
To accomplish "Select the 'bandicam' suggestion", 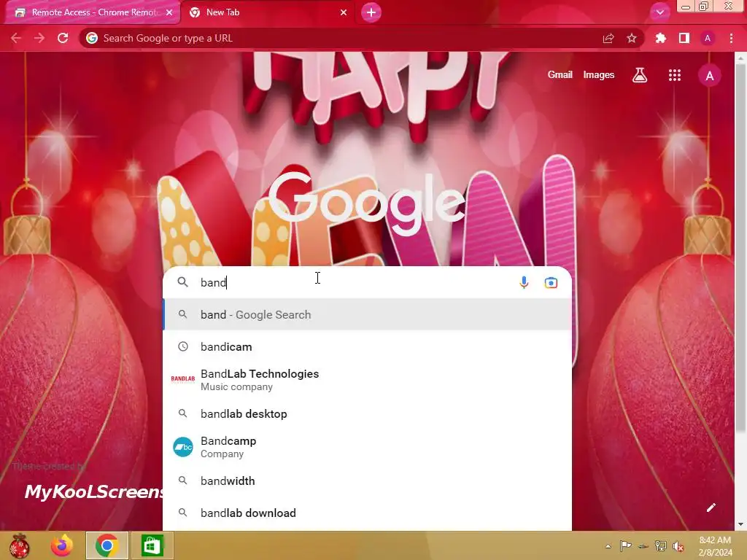I will (x=368, y=346).
